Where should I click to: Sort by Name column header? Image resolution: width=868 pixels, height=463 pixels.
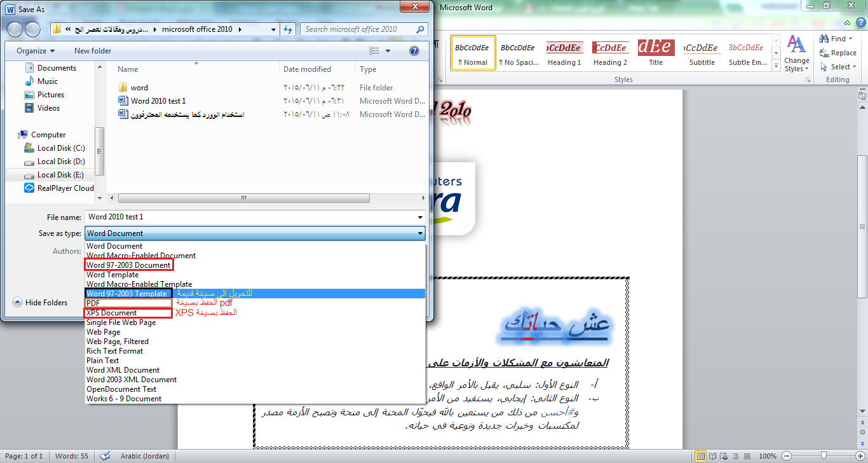128,69
